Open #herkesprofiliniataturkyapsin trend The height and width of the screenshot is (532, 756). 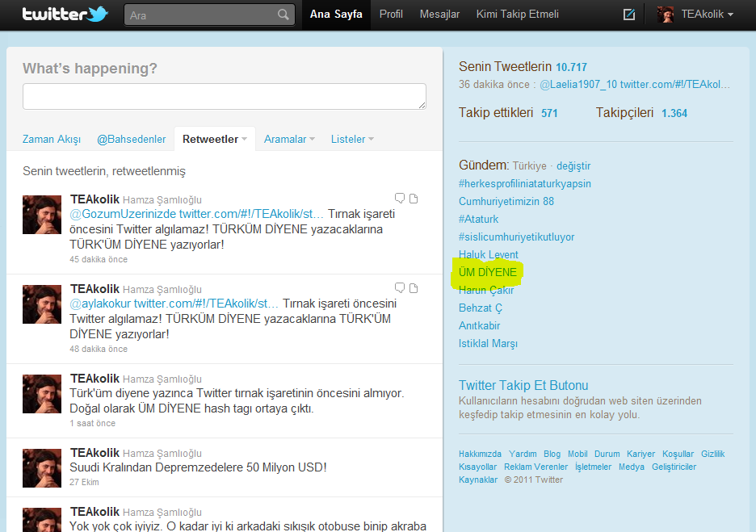[524, 183]
